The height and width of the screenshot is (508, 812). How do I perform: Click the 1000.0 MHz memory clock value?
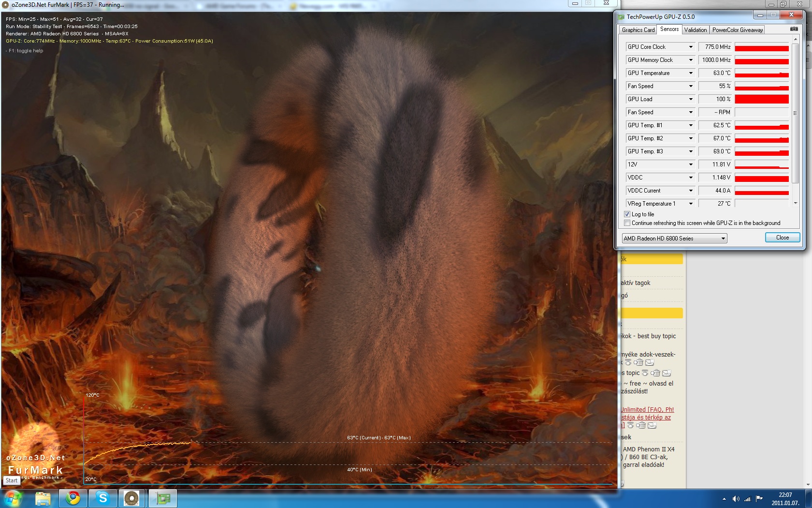pyautogui.click(x=715, y=60)
